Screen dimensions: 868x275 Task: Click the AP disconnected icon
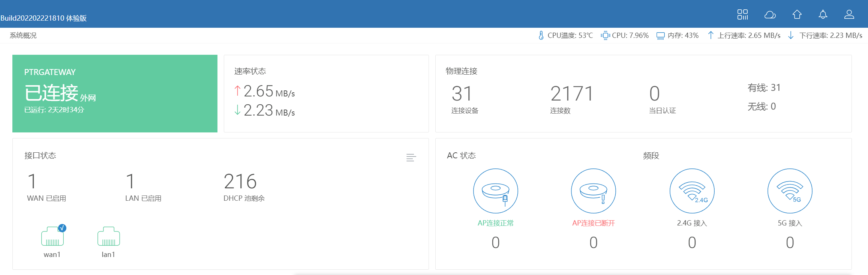click(x=593, y=191)
